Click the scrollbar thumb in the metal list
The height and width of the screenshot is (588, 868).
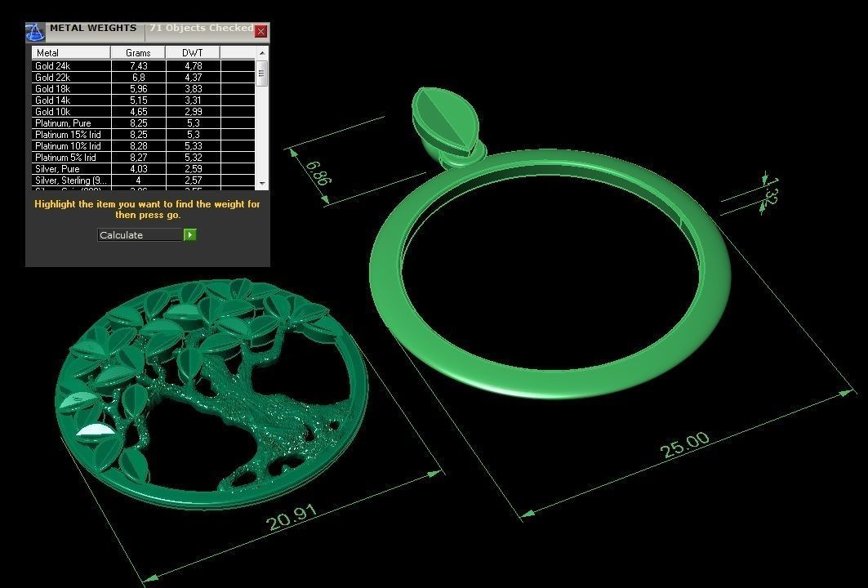click(262, 76)
